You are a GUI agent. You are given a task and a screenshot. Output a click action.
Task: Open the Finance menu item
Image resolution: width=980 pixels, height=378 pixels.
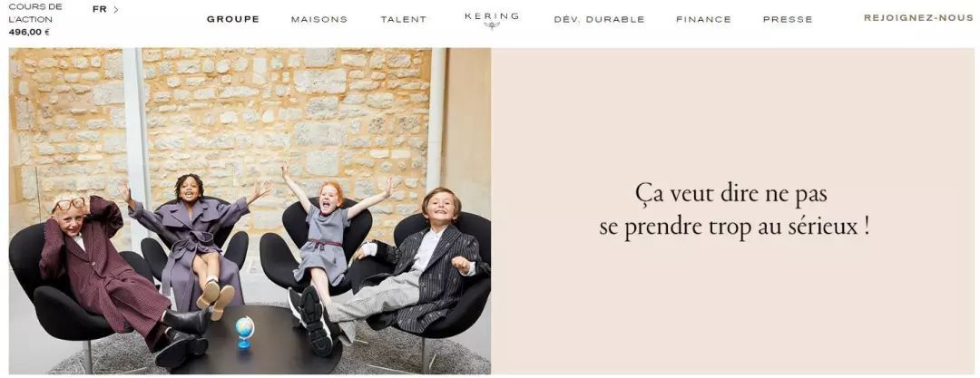704,19
